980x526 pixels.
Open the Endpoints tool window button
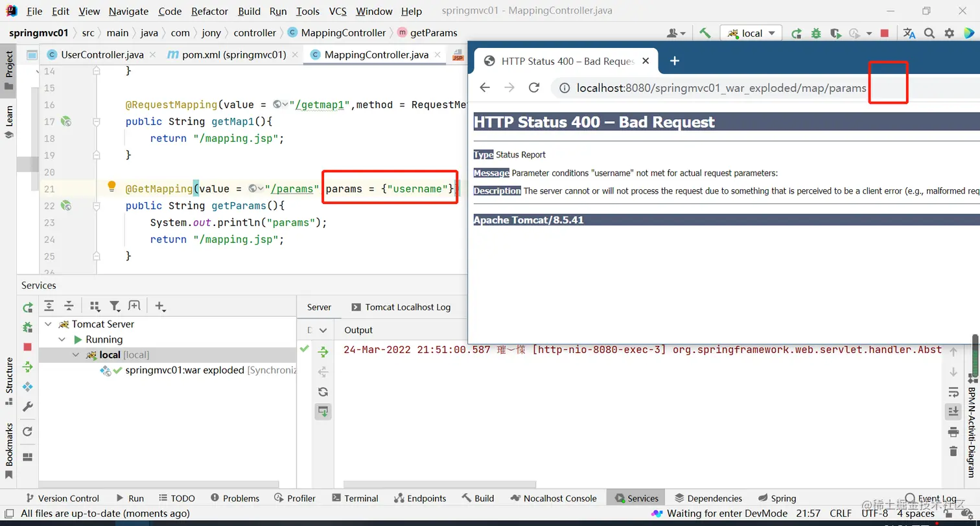coord(420,498)
